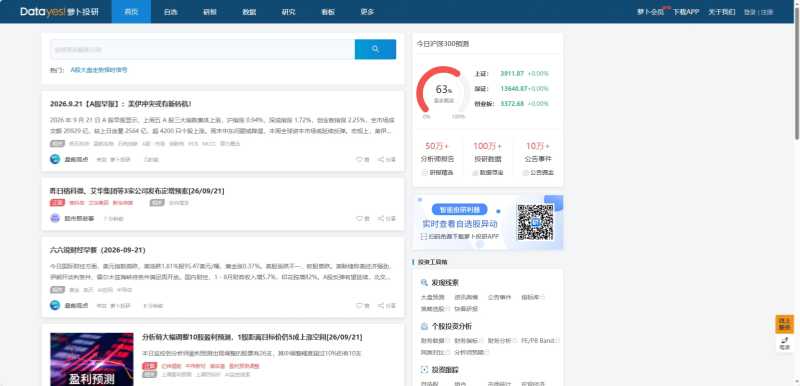This screenshot has width=800, height=386.
Task: Share the A股早报 article
Action: (387, 160)
